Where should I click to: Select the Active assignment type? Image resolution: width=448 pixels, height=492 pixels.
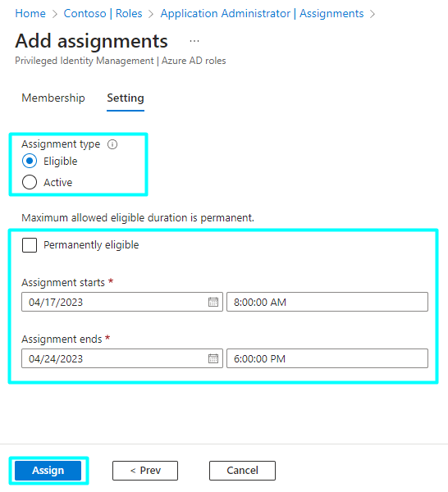point(30,182)
